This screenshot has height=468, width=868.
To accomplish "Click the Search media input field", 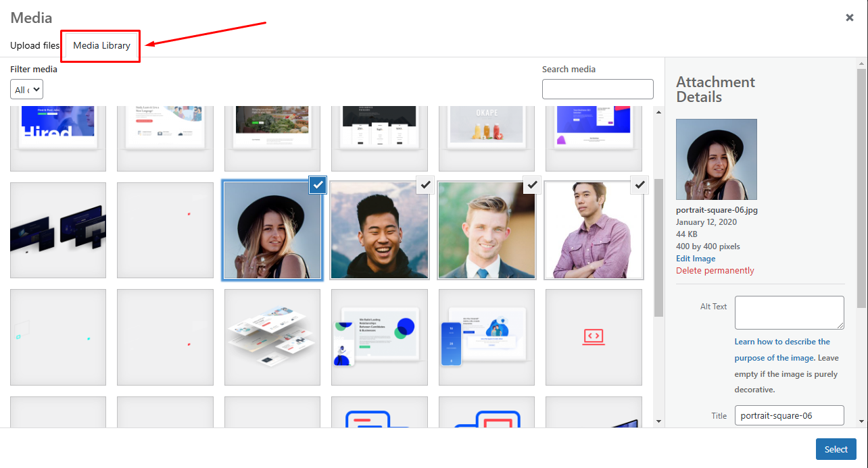I will click(x=598, y=89).
